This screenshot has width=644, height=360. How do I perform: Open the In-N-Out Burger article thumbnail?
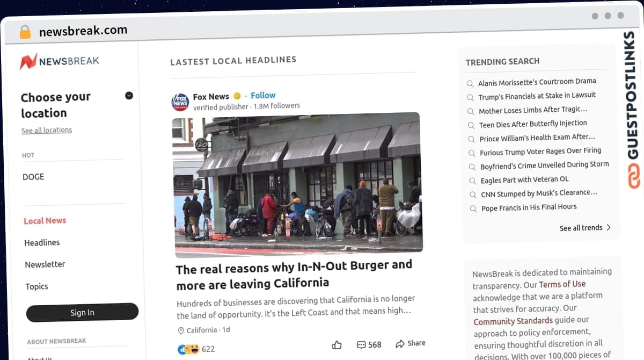pos(297,184)
